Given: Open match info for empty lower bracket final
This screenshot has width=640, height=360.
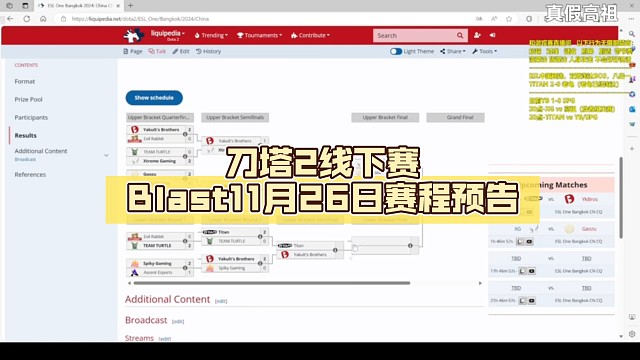Looking at the screenshot, I should point(410,246).
